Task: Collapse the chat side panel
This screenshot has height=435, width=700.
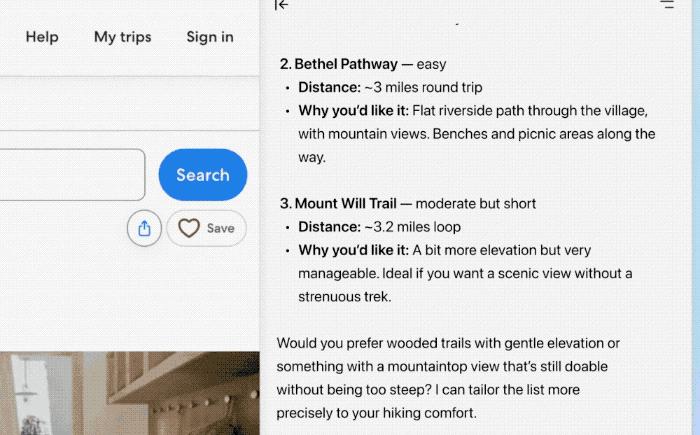Action: (282, 5)
